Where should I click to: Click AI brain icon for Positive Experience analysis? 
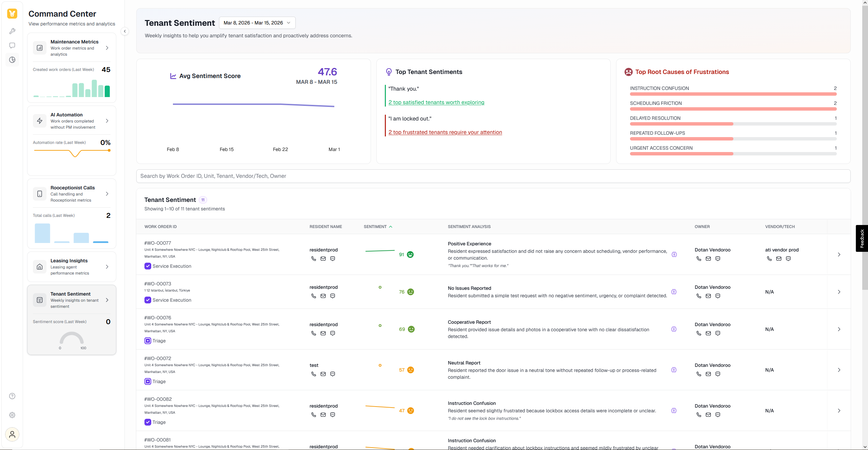coord(674,255)
